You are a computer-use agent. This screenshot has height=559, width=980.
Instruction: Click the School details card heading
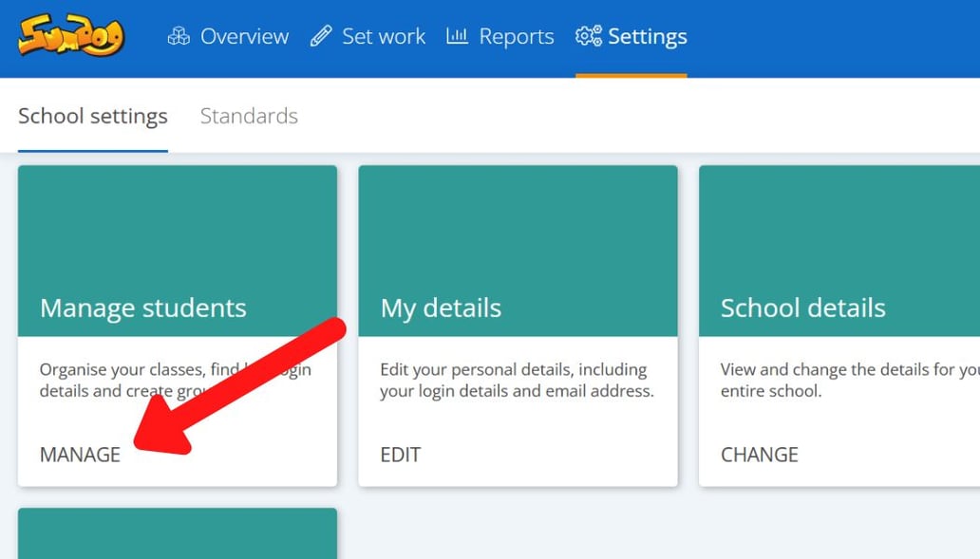pyautogui.click(x=802, y=307)
